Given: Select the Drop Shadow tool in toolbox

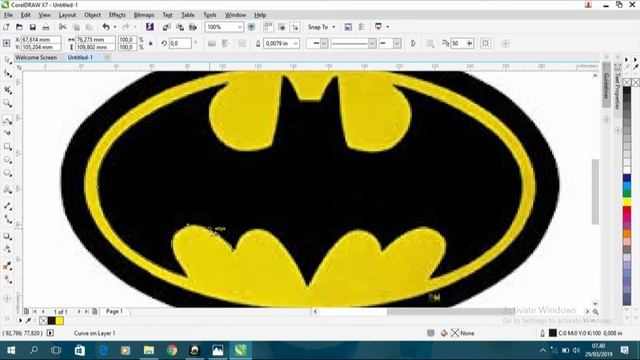Looking at the screenshot, I should click(7, 236).
